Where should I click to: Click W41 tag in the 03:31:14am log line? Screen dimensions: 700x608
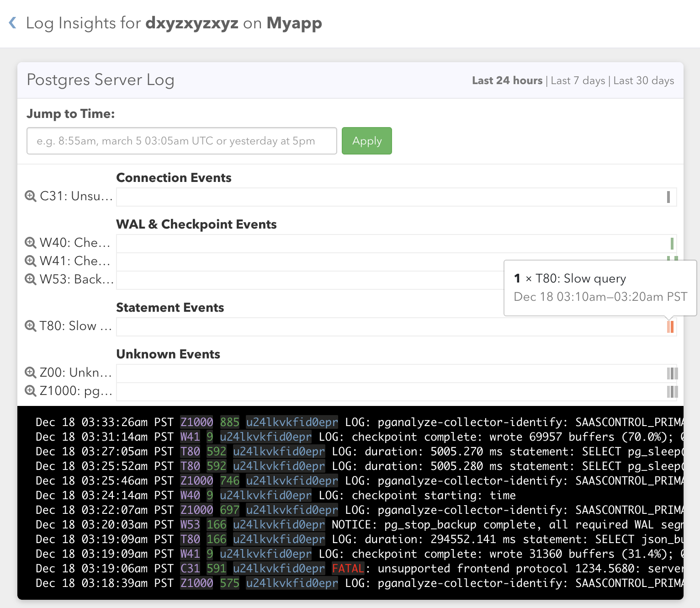(x=190, y=437)
